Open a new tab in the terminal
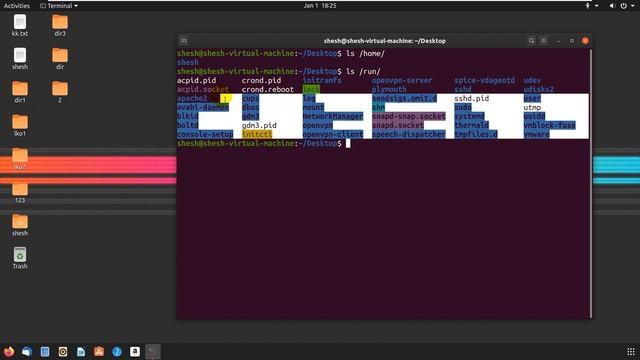640x360 pixels. click(x=184, y=41)
